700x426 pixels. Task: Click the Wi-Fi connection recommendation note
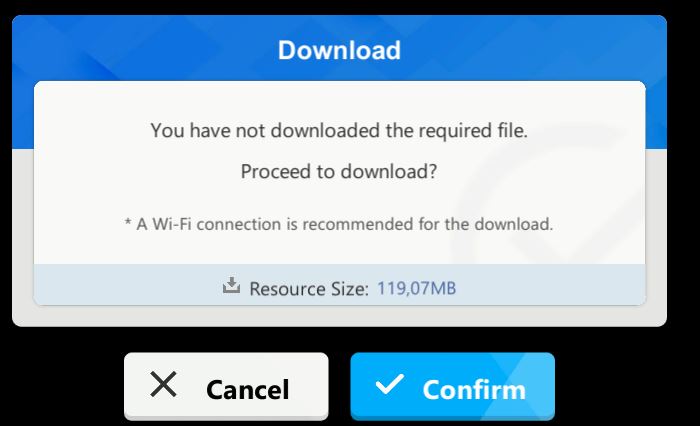click(339, 224)
